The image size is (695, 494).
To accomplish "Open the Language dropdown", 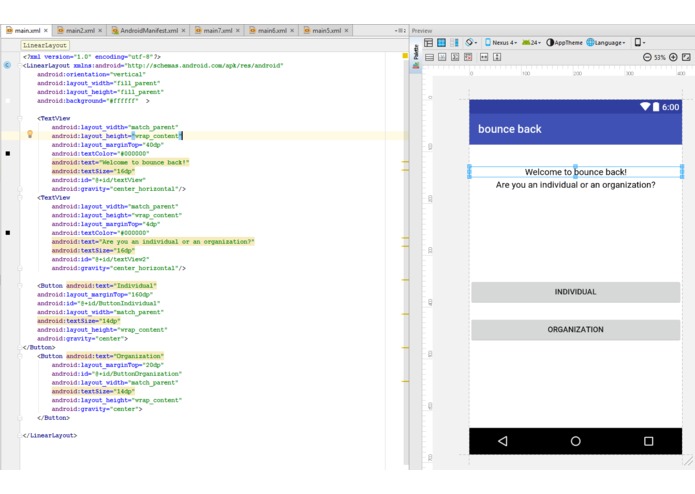I will [606, 43].
